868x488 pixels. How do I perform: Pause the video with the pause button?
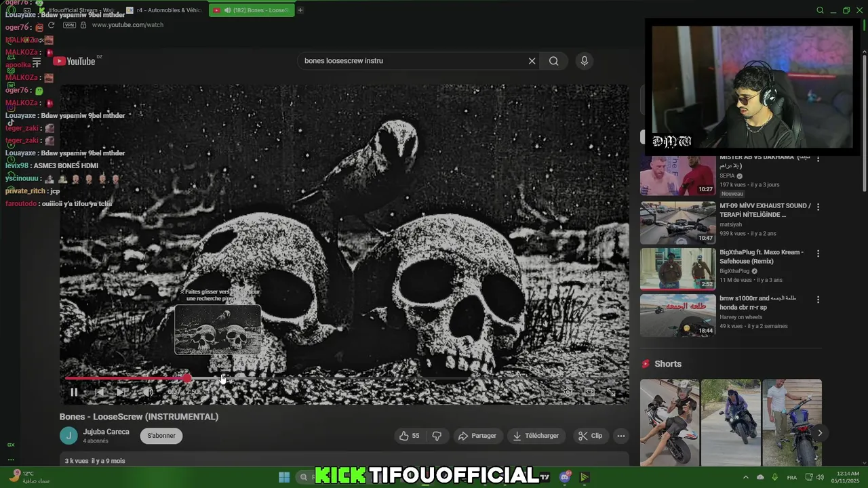coord(74,392)
